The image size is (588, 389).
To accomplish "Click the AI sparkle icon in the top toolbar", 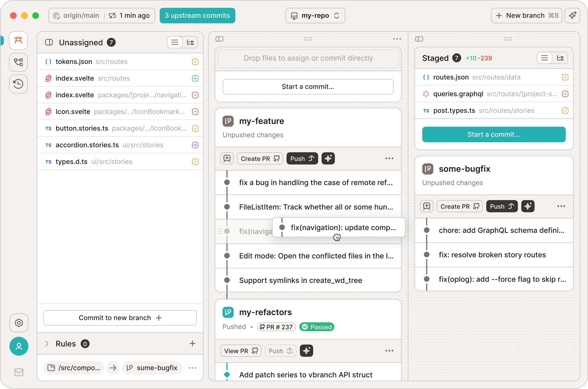I will point(572,16).
